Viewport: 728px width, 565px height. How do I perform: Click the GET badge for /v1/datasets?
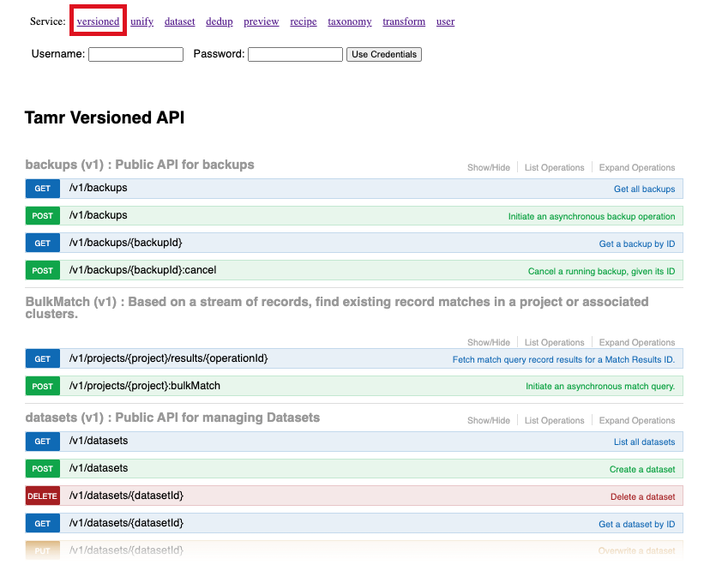(42, 442)
